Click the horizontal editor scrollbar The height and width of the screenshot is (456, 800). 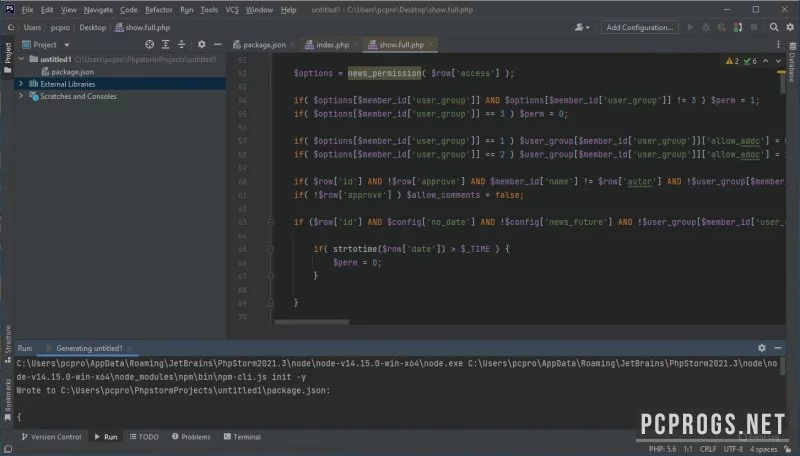click(312, 322)
